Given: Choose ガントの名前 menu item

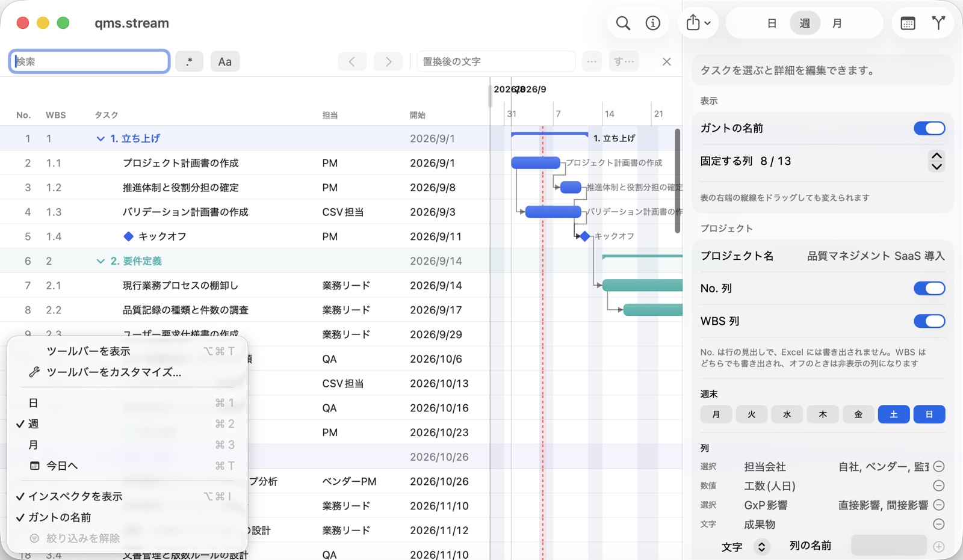Looking at the screenshot, I should pyautogui.click(x=128, y=517).
